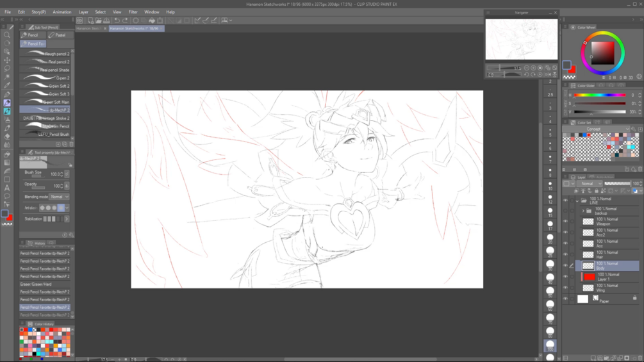Collapse the LINE layer folder
The width and height of the screenshot is (644, 362).
577,201
